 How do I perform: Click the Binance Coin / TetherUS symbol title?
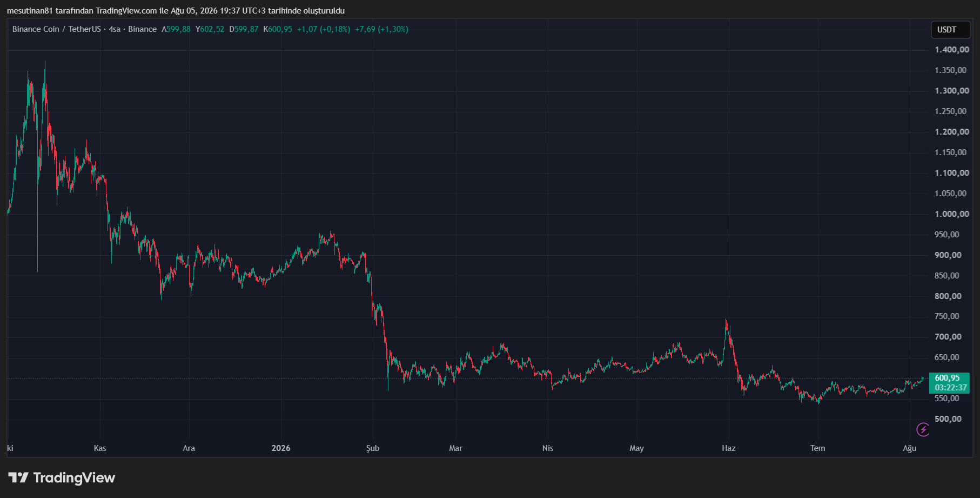(57, 29)
